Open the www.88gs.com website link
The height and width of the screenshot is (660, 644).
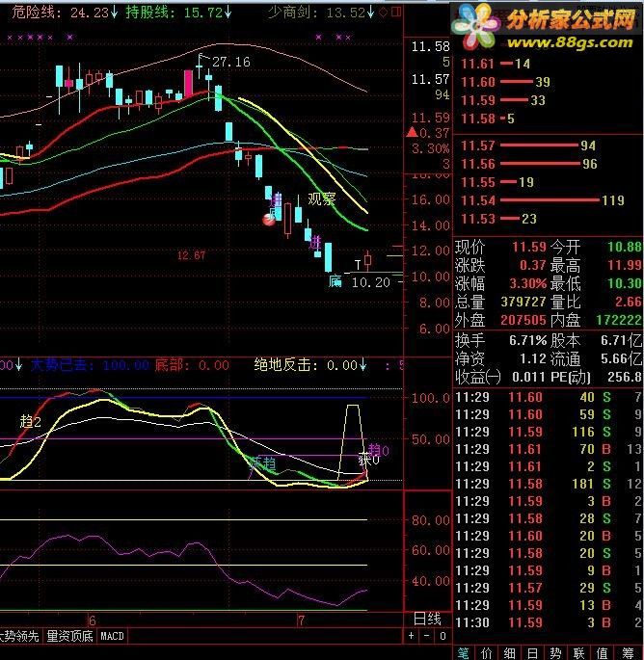570,42
